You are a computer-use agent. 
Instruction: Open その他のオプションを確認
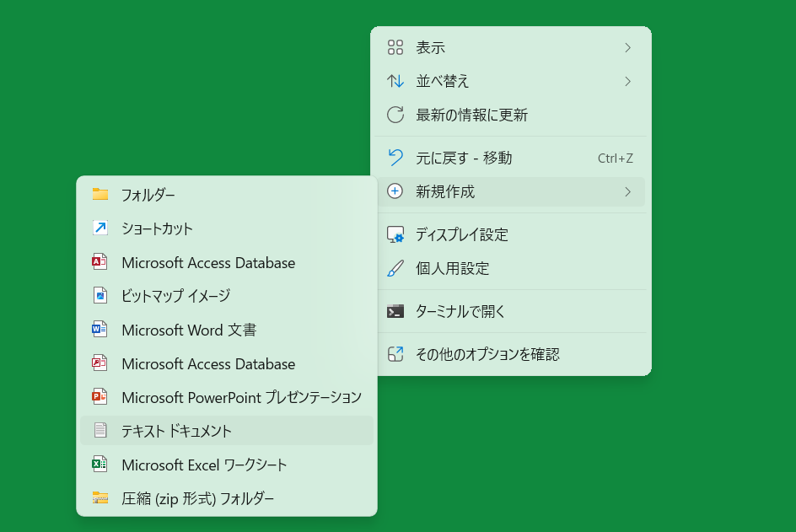point(487,354)
